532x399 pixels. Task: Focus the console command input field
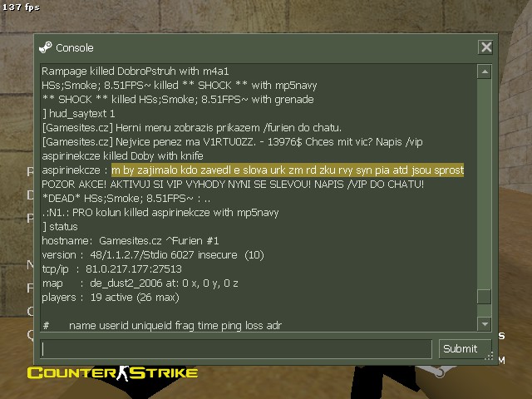coord(236,349)
